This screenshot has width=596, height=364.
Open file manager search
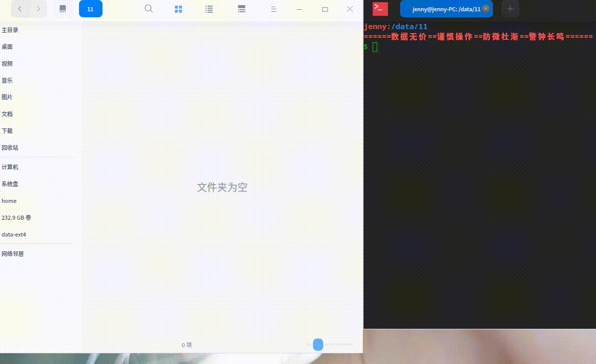coord(148,9)
